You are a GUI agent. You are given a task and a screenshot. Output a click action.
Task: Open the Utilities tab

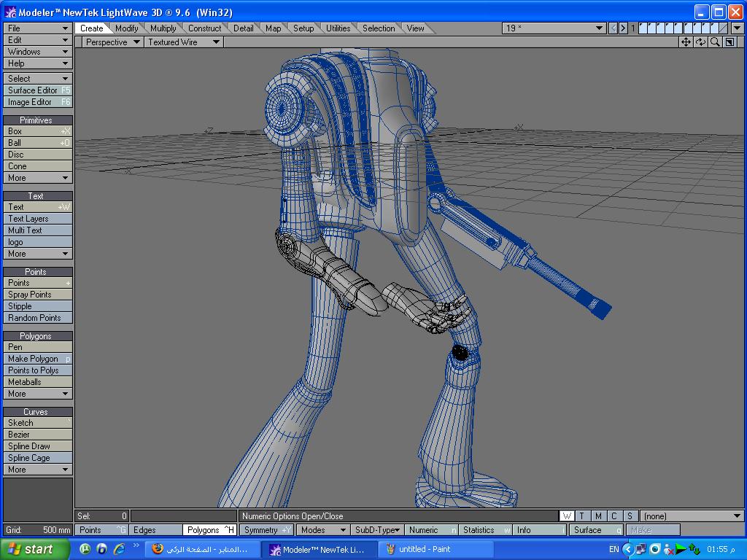[338, 28]
